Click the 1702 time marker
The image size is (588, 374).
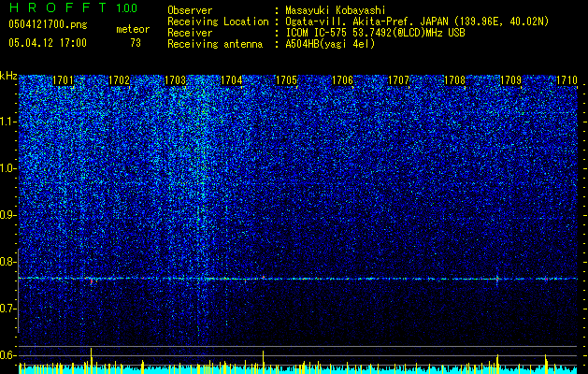[119, 80]
